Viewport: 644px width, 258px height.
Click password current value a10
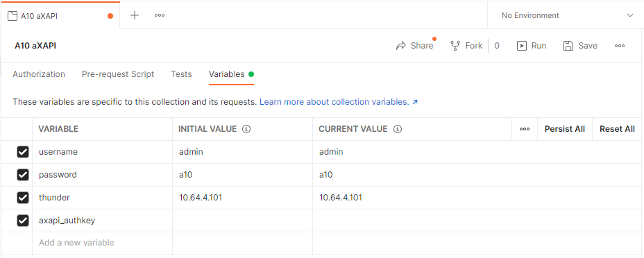point(477,175)
